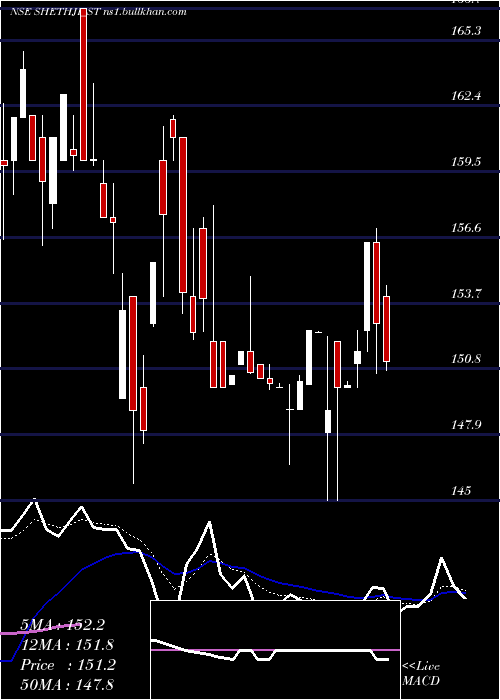This screenshot has height=700, width=500.
Task: Click the Price : 151.2 readout
Action: point(68,665)
